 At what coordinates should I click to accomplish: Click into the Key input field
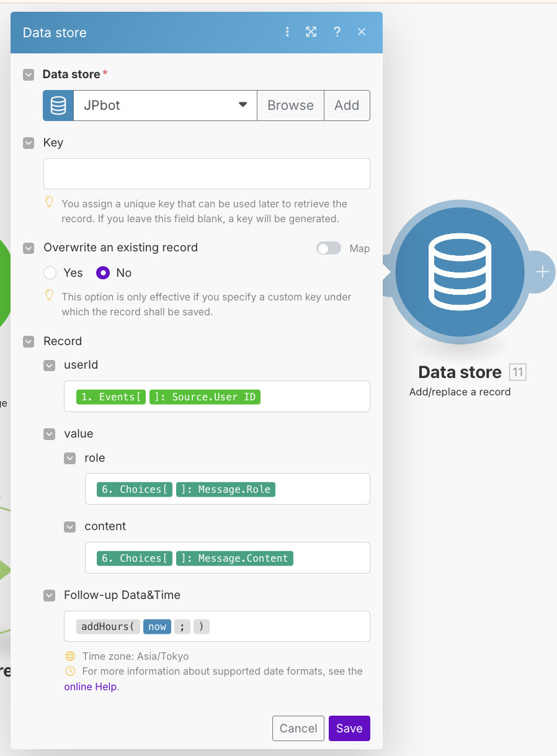pos(207,174)
